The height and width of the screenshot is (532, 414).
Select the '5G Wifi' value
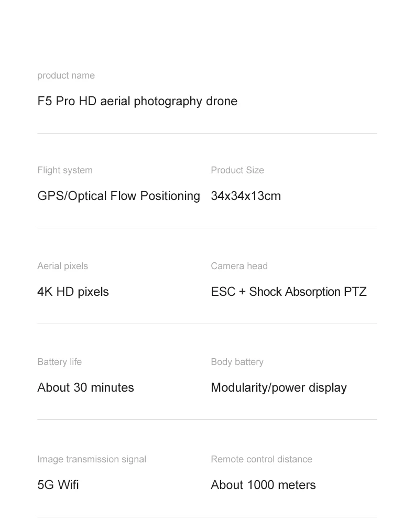(58, 485)
